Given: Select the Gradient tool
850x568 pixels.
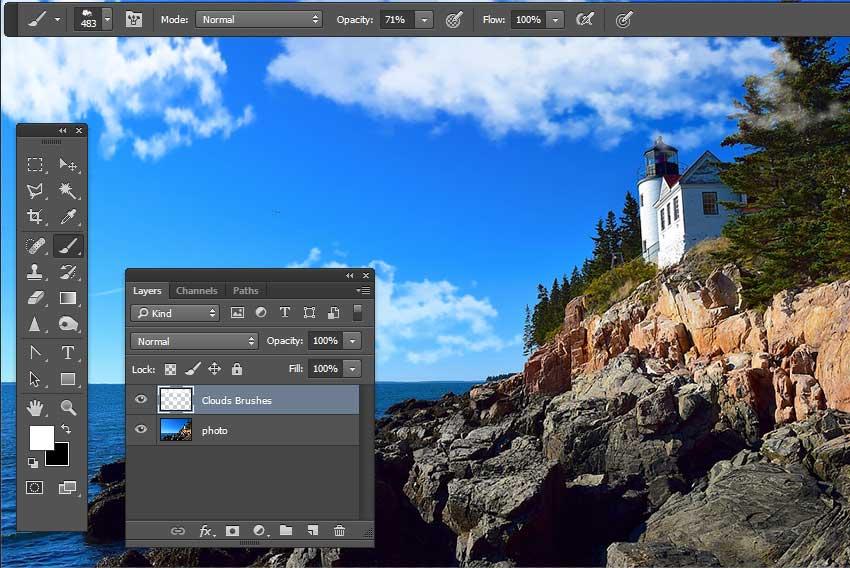Looking at the screenshot, I should tap(68, 298).
